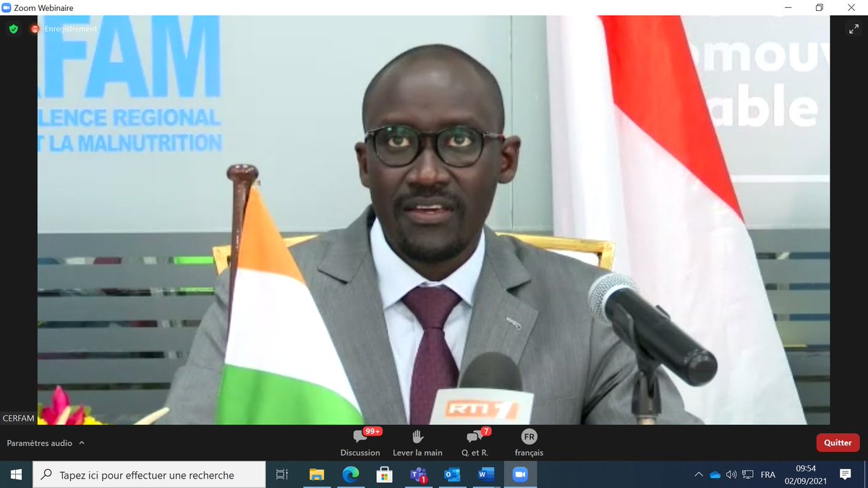Open the Q. et R. panel
The image size is (868, 488).
click(x=475, y=442)
